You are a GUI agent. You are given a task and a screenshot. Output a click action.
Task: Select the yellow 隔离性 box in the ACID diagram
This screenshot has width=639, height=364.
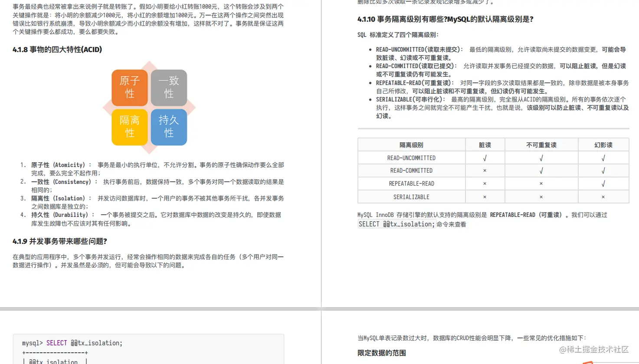pos(130,127)
